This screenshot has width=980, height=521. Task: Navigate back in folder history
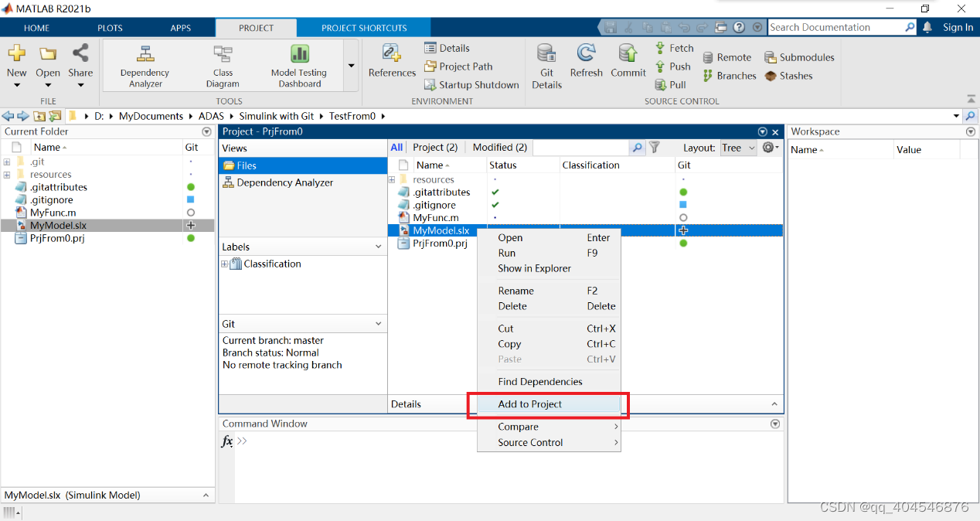coord(8,116)
